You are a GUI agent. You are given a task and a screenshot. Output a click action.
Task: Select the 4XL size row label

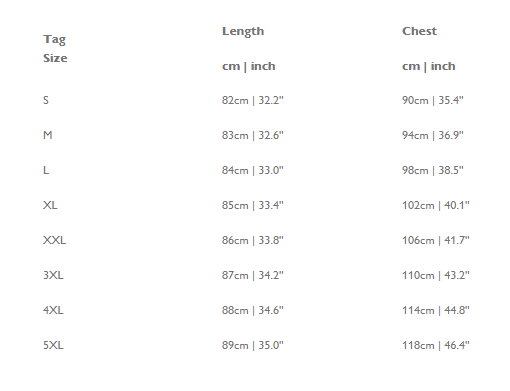(x=53, y=310)
